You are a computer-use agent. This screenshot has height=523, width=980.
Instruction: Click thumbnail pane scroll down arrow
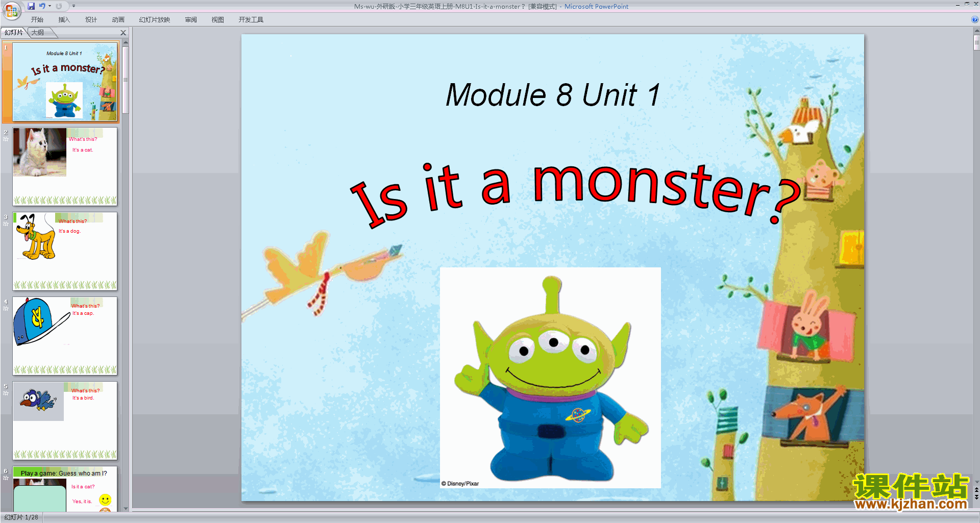(x=126, y=508)
